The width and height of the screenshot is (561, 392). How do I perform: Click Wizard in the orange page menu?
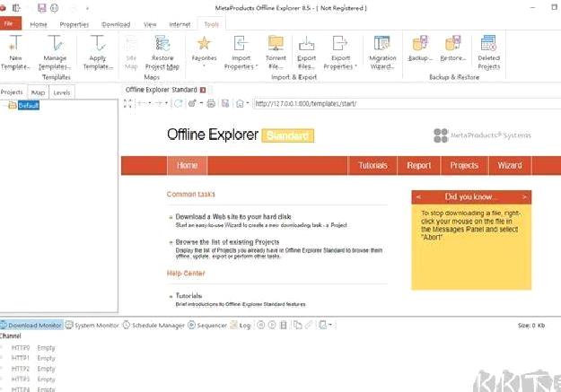(510, 165)
